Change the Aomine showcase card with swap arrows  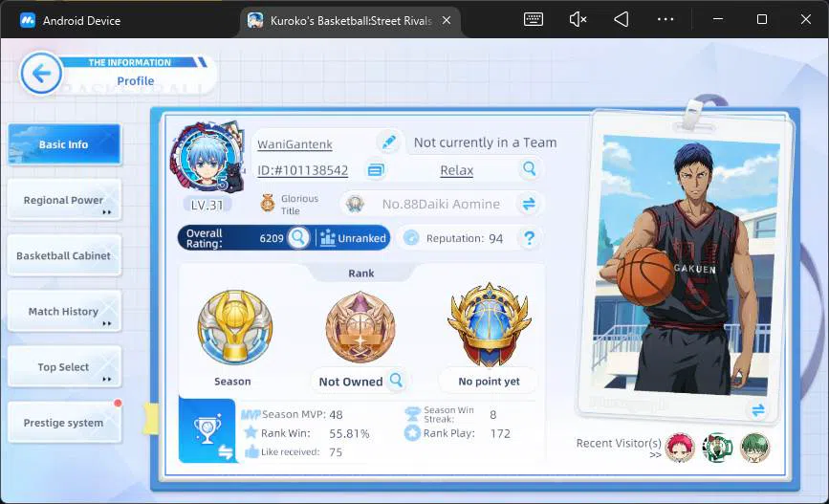(x=758, y=410)
